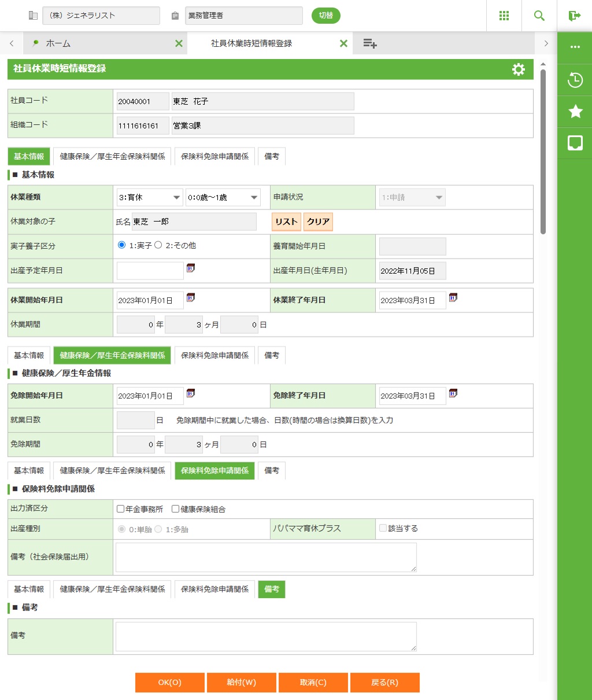Click the right tab scroll arrow

[x=546, y=43]
